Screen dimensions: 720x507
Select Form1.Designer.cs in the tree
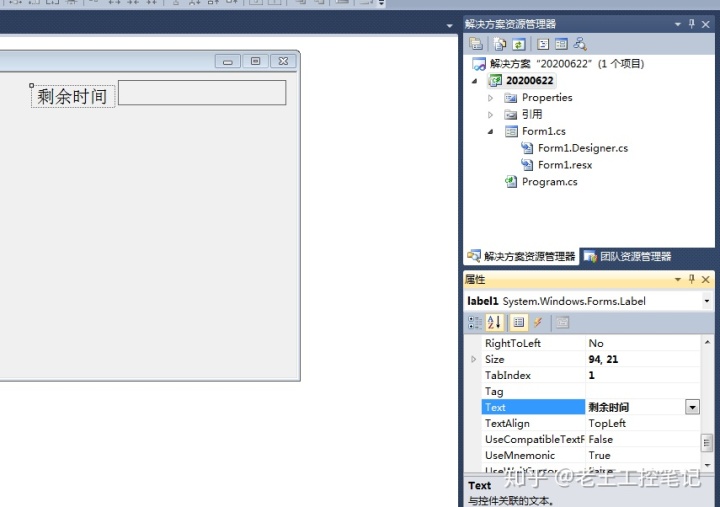coord(583,148)
